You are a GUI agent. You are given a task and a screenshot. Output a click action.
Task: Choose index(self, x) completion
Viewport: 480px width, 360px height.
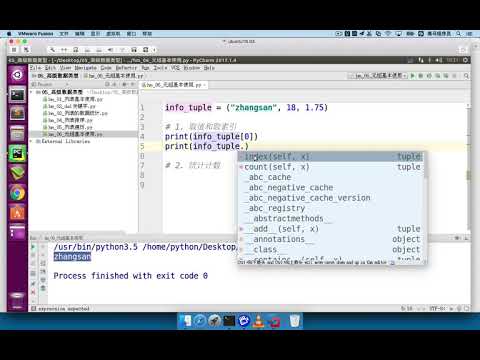click(x=331, y=157)
